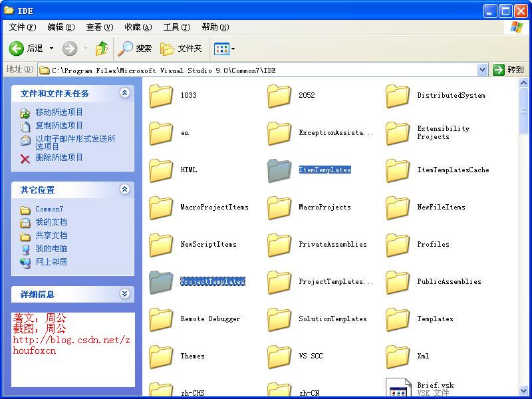Viewport: 532px width, 399px height.
Task: Click 删除所选项目 link
Action: [x=59, y=158]
